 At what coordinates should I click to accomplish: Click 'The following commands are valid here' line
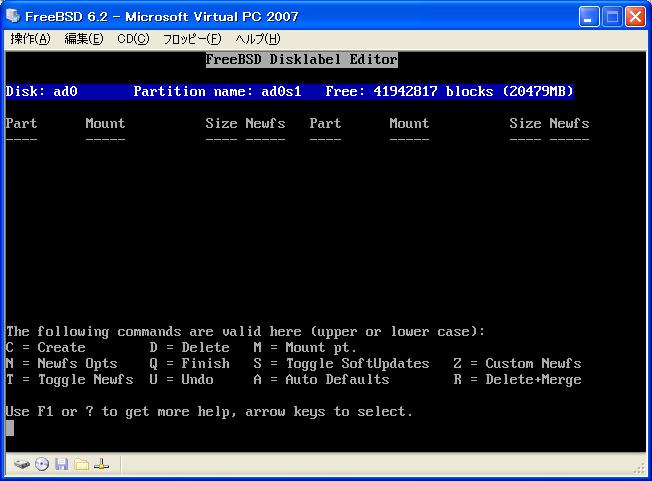pos(245,331)
